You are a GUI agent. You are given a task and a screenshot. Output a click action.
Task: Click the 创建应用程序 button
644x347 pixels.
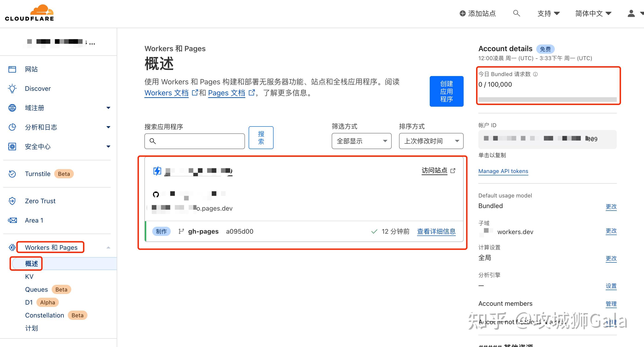click(447, 91)
